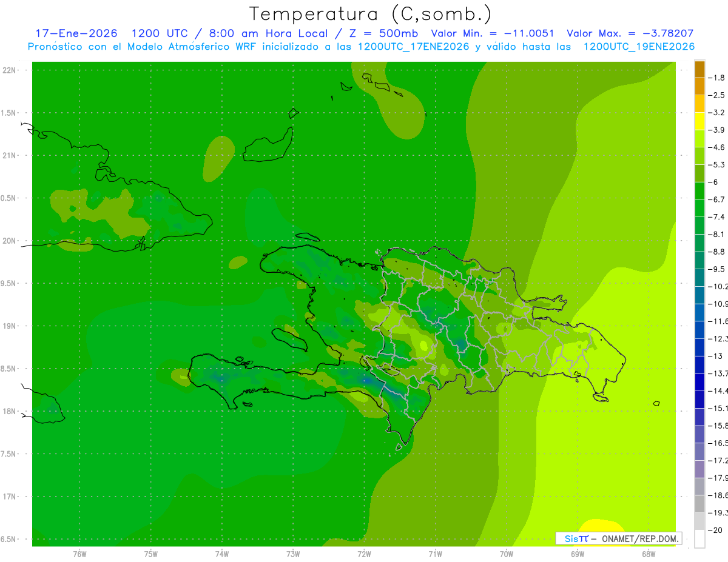The image size is (728, 562).
Task: Click the '-7.4' colorbar value
Action: click(x=717, y=217)
